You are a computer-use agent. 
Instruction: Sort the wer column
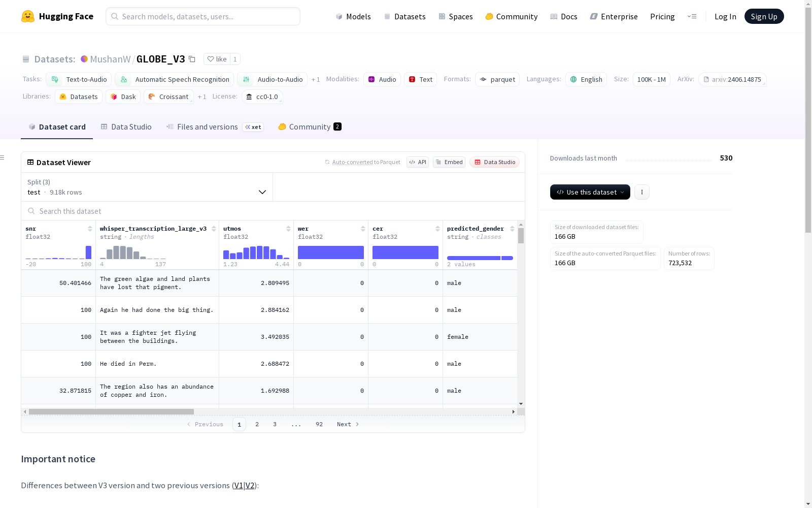(363, 229)
